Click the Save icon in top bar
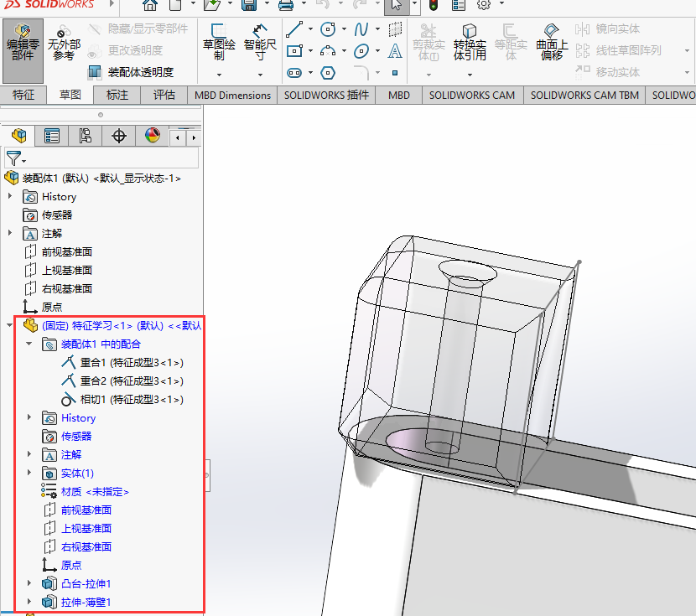 coord(249,5)
